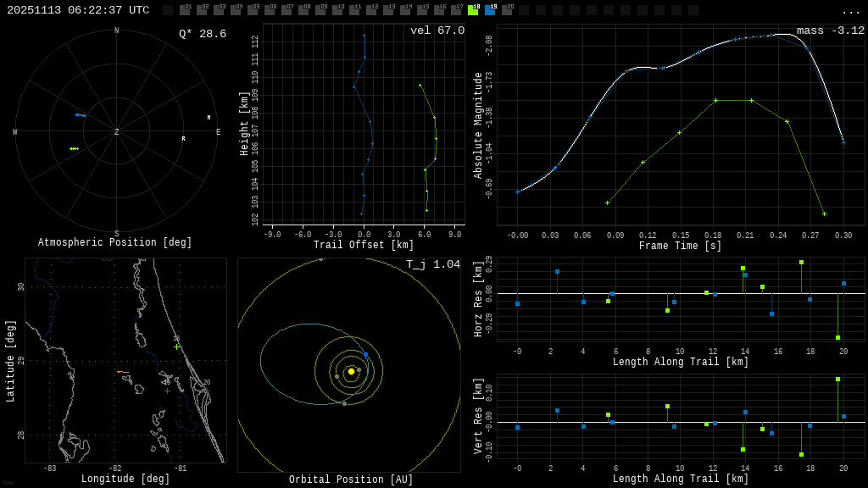Screen dimensions: 868x488
Task: Click the final blue light-curve point at 0.30 s
Action: click(x=843, y=142)
